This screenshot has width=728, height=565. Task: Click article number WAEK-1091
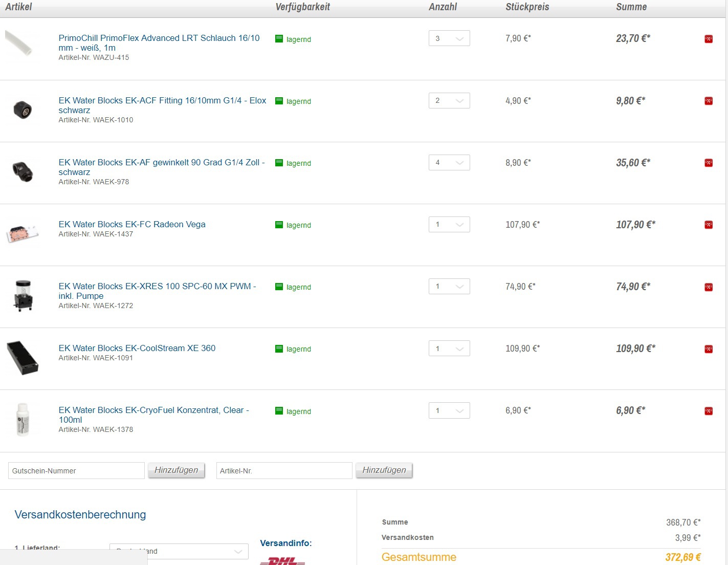click(113, 358)
